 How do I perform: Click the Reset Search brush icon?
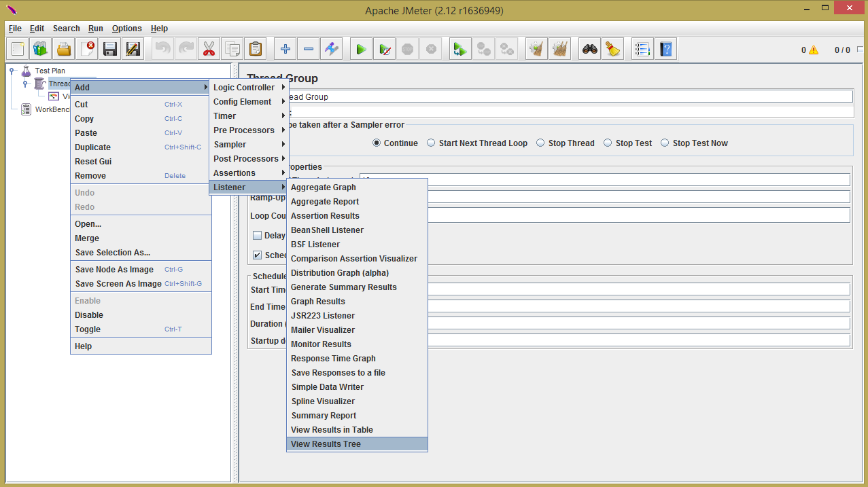pos(613,49)
